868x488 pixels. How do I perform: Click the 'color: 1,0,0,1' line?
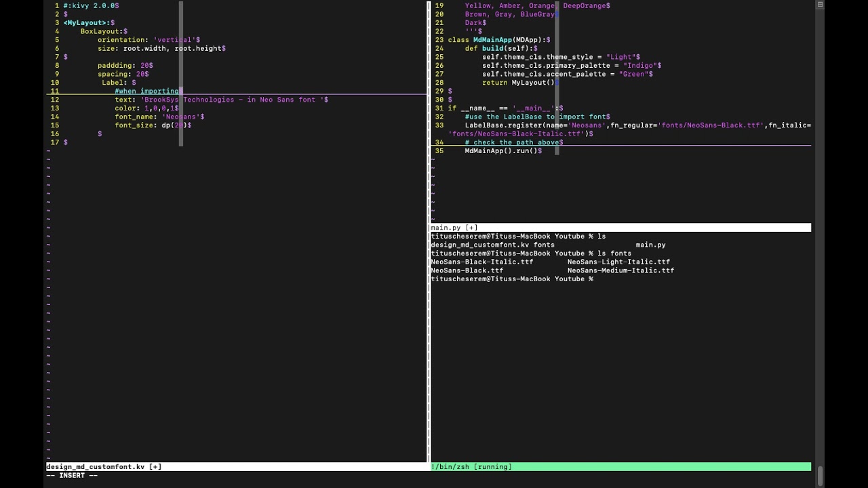[x=146, y=108]
